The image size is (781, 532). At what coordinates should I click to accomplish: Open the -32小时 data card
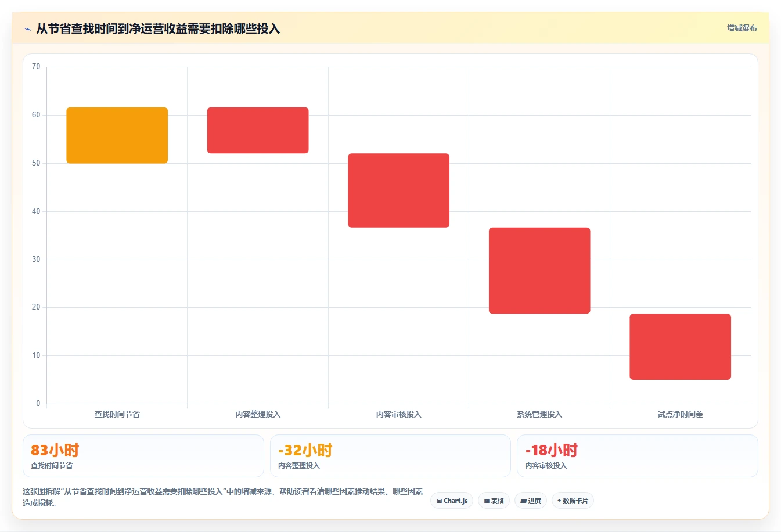[x=390, y=456]
